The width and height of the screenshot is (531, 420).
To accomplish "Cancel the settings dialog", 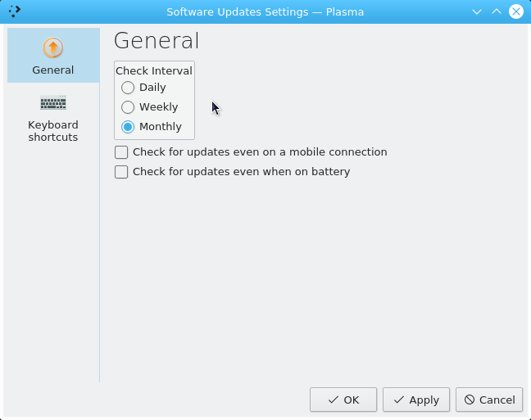I will coord(489,400).
